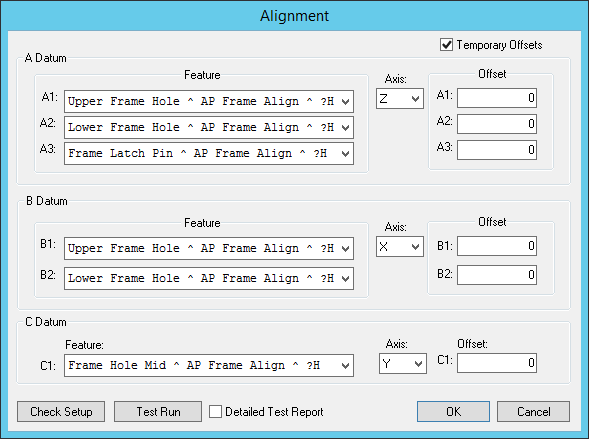This screenshot has height=439, width=589.
Task: Select the B2 offset input field
Action: pyautogui.click(x=497, y=275)
